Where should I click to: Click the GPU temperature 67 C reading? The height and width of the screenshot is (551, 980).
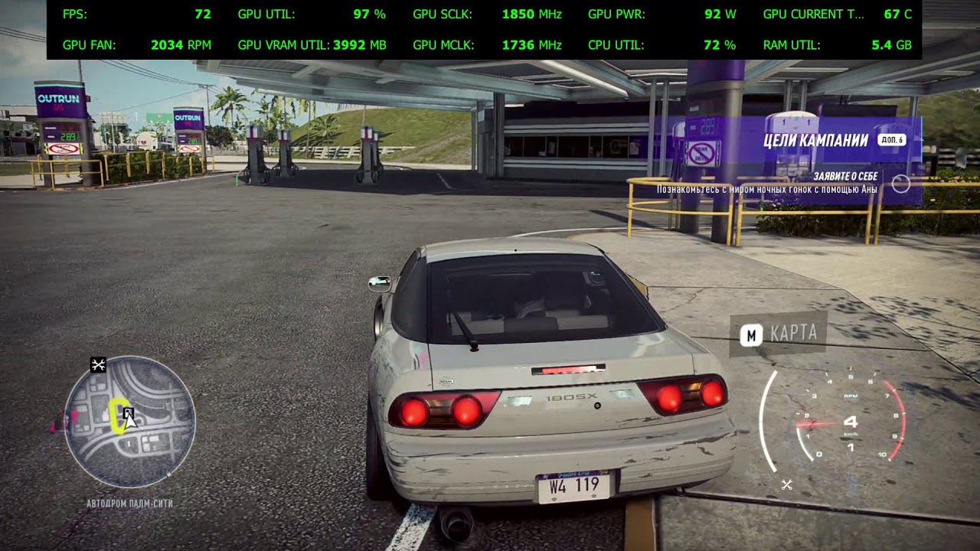[897, 14]
